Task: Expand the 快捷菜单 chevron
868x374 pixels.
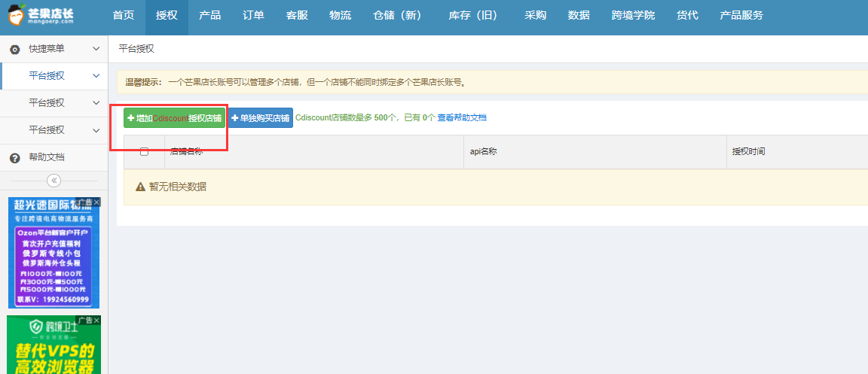Action: coord(96,49)
